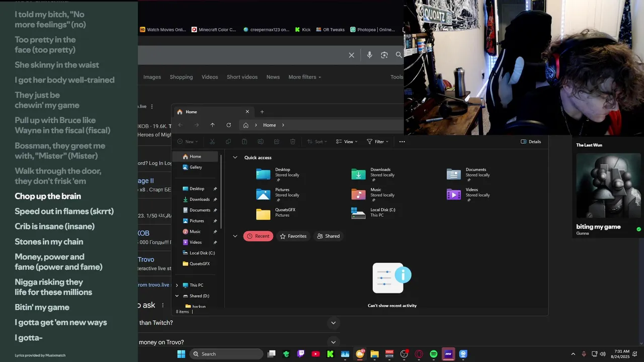Show hidden system tray icons
Image resolution: width=644 pixels, height=362 pixels.
pyautogui.click(x=573, y=354)
